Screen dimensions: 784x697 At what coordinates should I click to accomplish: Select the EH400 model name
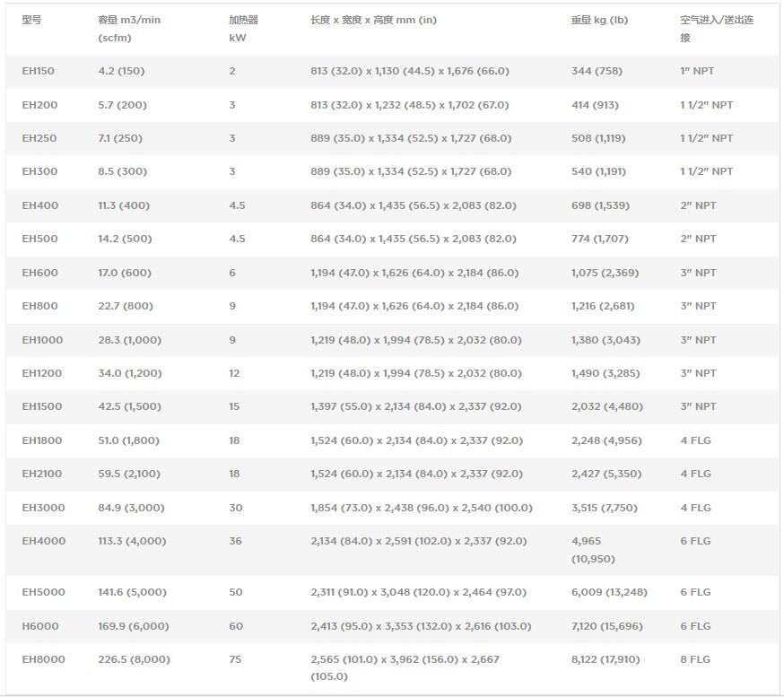coord(40,205)
